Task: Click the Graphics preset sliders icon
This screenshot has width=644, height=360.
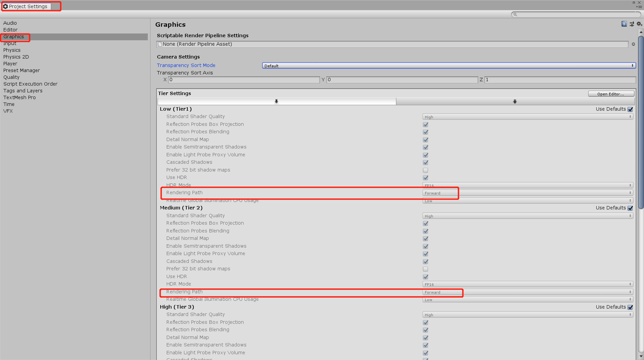Action: (631, 24)
